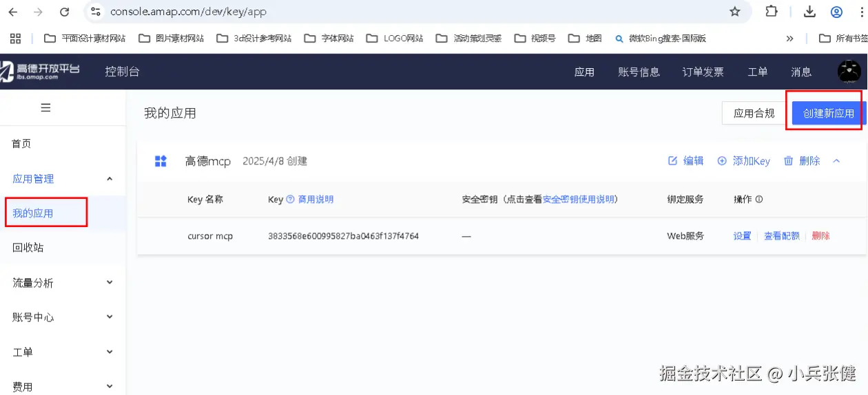The height and width of the screenshot is (395, 868).
Task: Expand the 工单 sidebar section
Action: [x=63, y=352]
